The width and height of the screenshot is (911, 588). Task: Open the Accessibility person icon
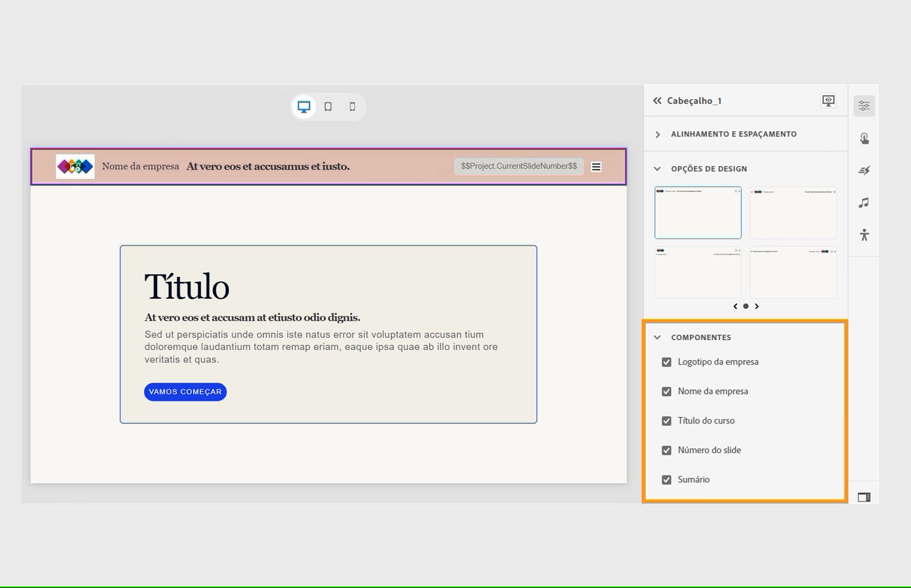coord(864,234)
